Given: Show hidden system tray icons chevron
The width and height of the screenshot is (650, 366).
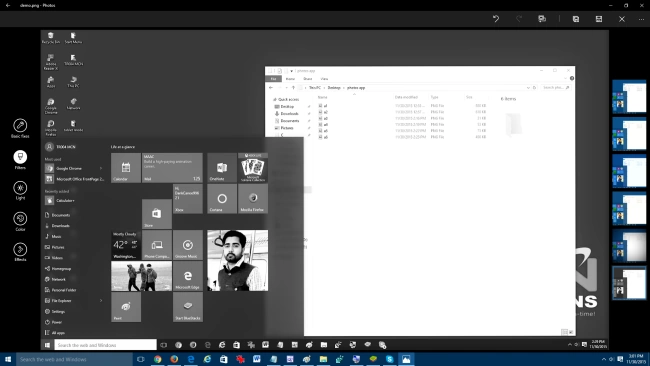Looking at the screenshot, I should pos(604,359).
